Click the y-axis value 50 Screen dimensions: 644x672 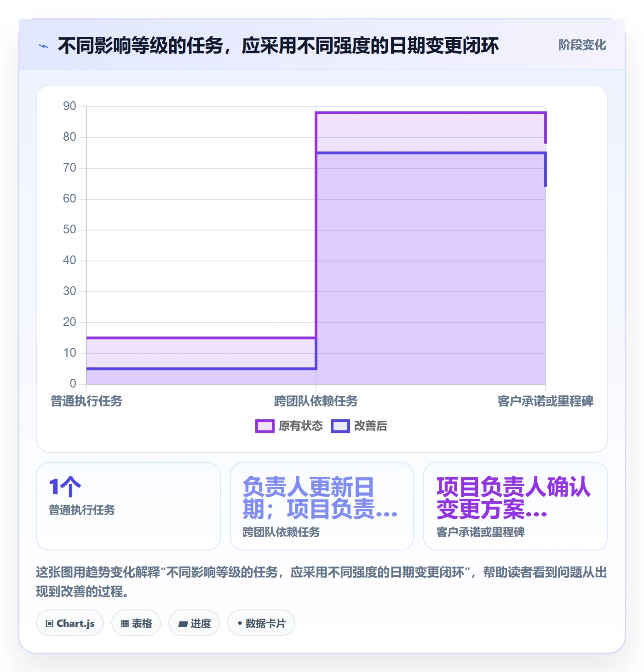(69, 230)
